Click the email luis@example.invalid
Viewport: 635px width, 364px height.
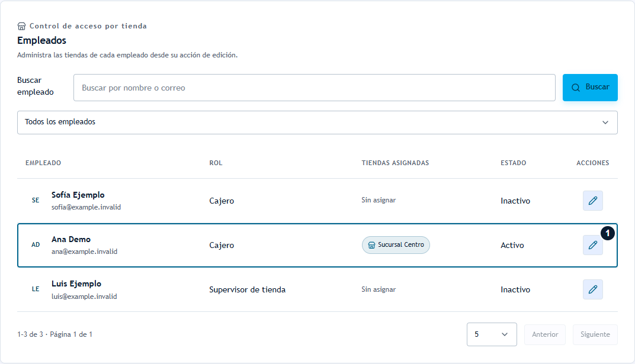(x=84, y=297)
